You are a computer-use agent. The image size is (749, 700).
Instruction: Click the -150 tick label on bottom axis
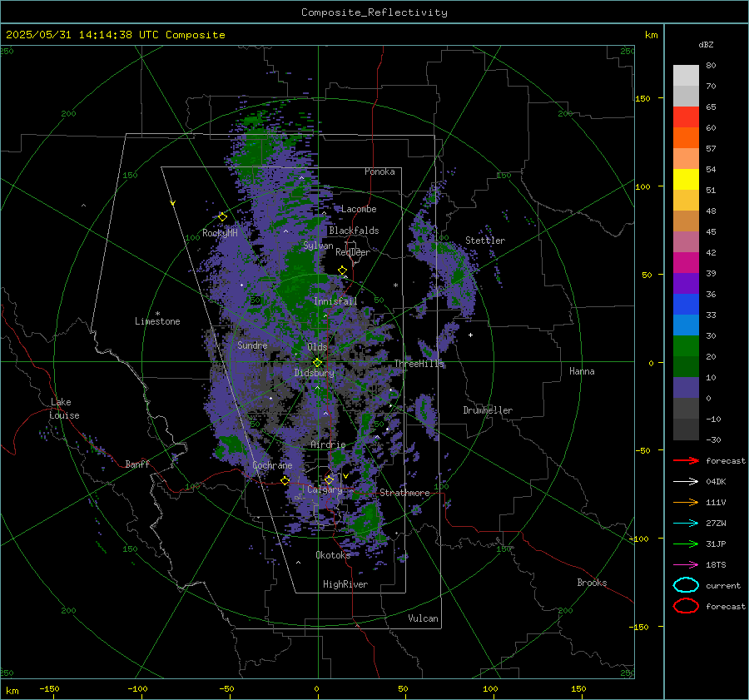point(49,688)
